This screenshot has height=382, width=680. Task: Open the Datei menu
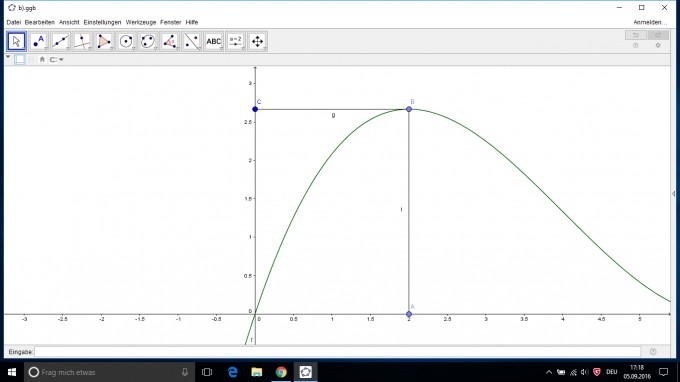(x=13, y=22)
